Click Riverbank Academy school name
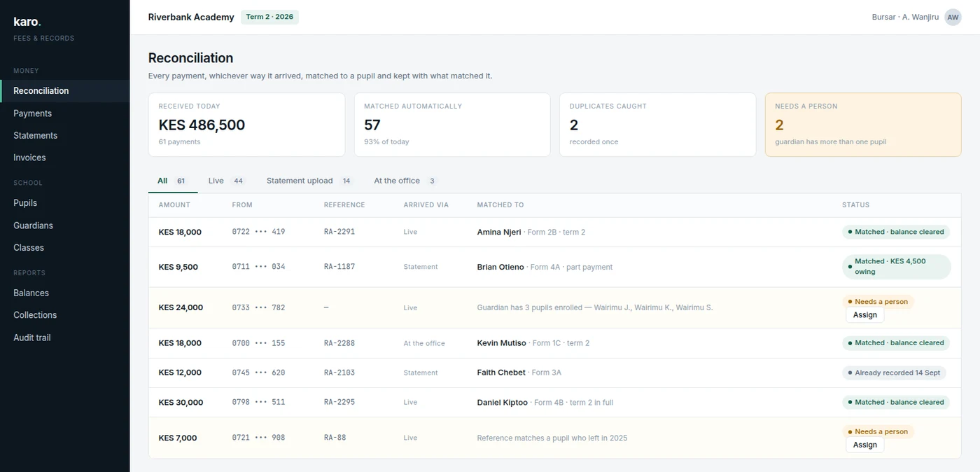 tap(191, 17)
